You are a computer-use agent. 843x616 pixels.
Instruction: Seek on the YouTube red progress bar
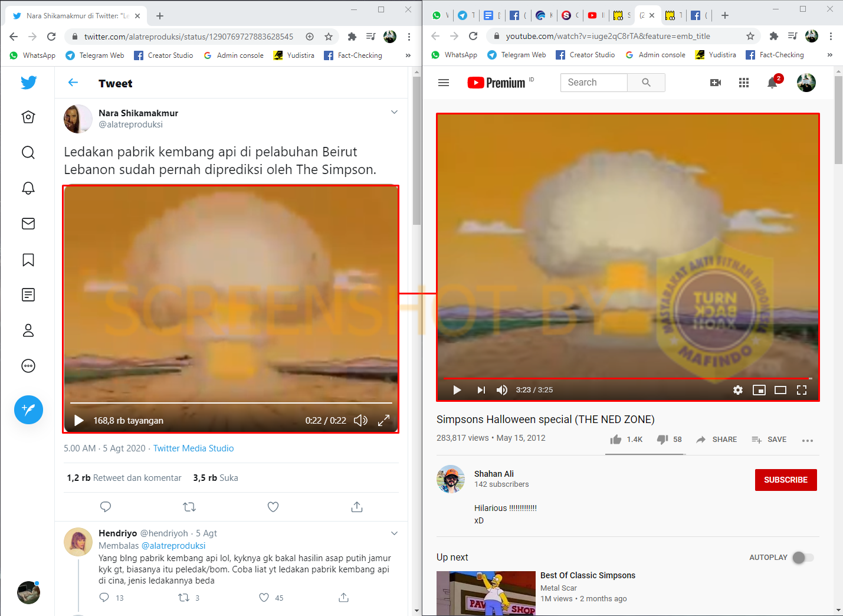click(628, 378)
